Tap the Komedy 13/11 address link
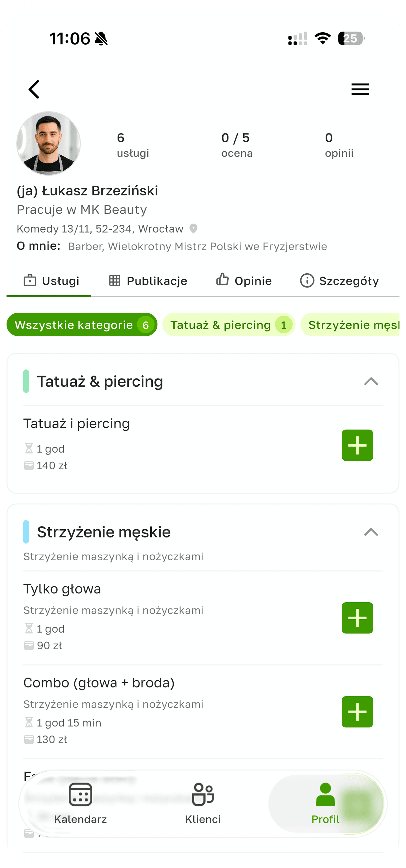The width and height of the screenshot is (406, 868). (100, 229)
